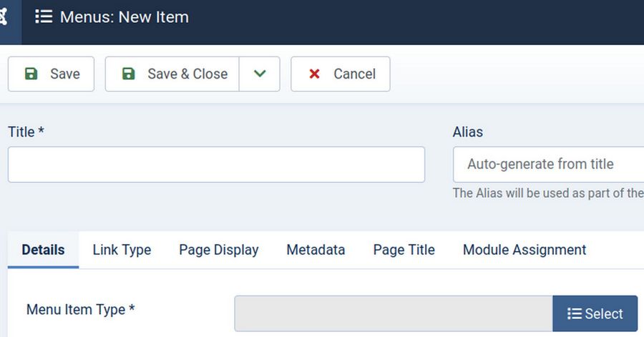Click the green floppy disk Save icon
Viewport: 644px width, 337px height.
click(31, 74)
